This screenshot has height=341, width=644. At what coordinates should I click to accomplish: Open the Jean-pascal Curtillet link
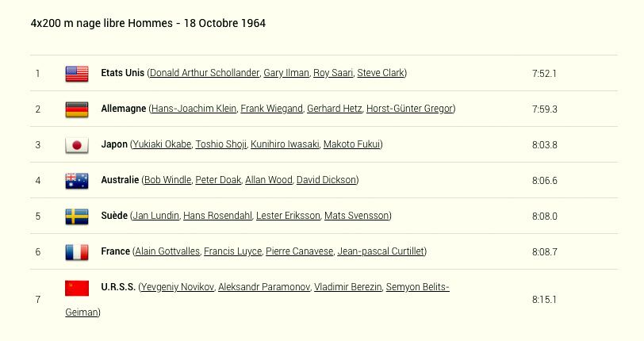pos(381,251)
